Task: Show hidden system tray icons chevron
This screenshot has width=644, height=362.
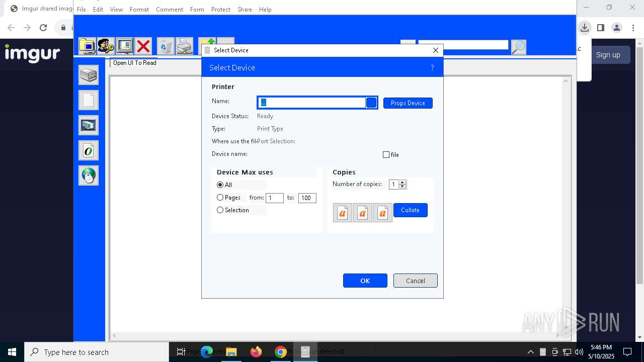Action: click(x=530, y=352)
